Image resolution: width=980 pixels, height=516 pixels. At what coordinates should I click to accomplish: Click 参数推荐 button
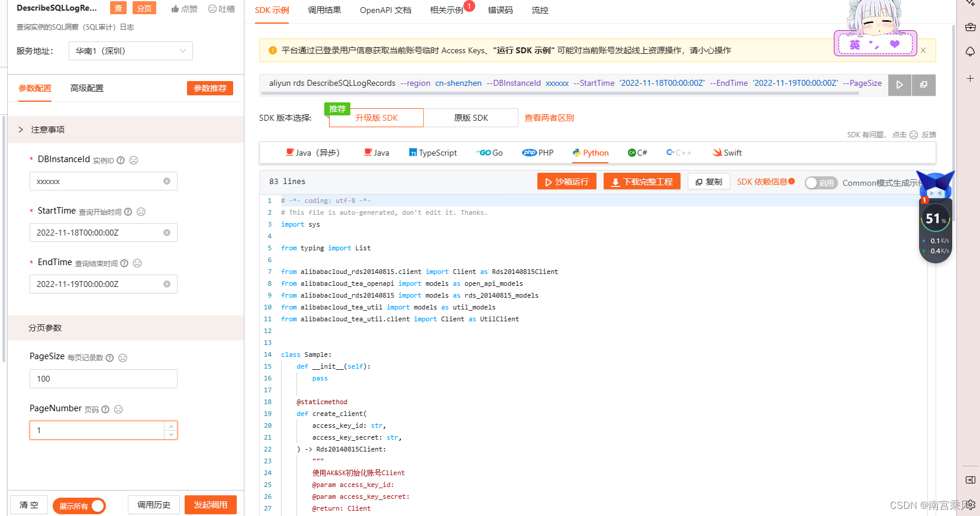pos(210,88)
